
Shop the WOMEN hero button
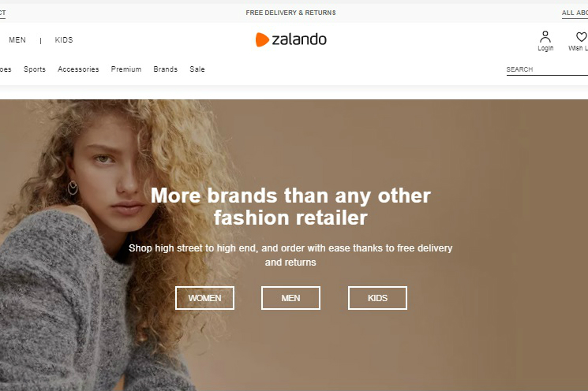point(204,298)
